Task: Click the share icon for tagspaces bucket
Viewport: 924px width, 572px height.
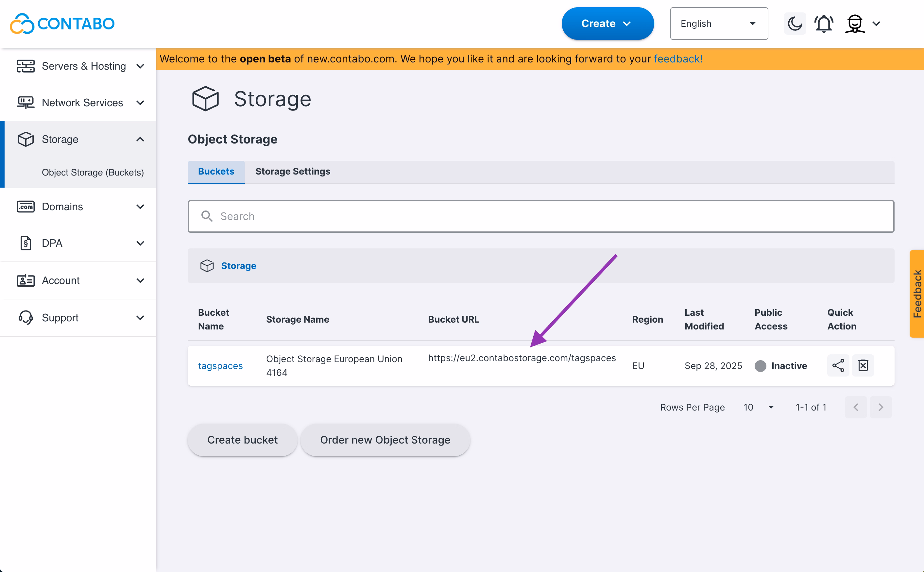Action: coord(838,365)
